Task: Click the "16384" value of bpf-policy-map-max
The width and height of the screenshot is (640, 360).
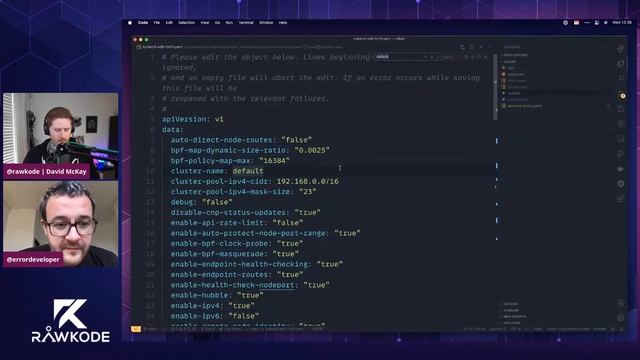Action: [274, 161]
